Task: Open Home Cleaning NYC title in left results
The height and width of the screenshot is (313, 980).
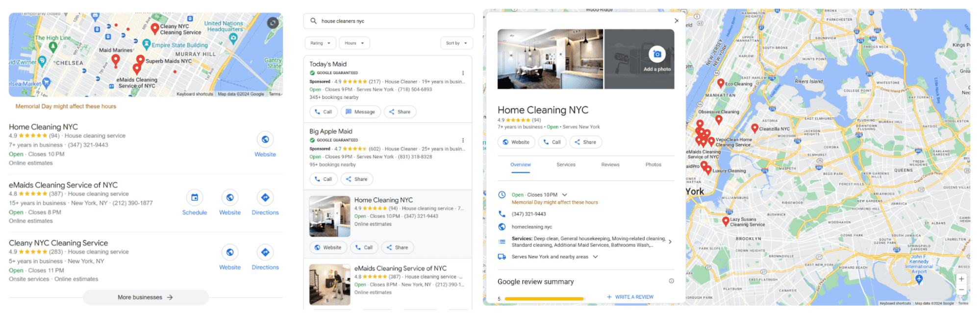Action: pyautogui.click(x=43, y=127)
